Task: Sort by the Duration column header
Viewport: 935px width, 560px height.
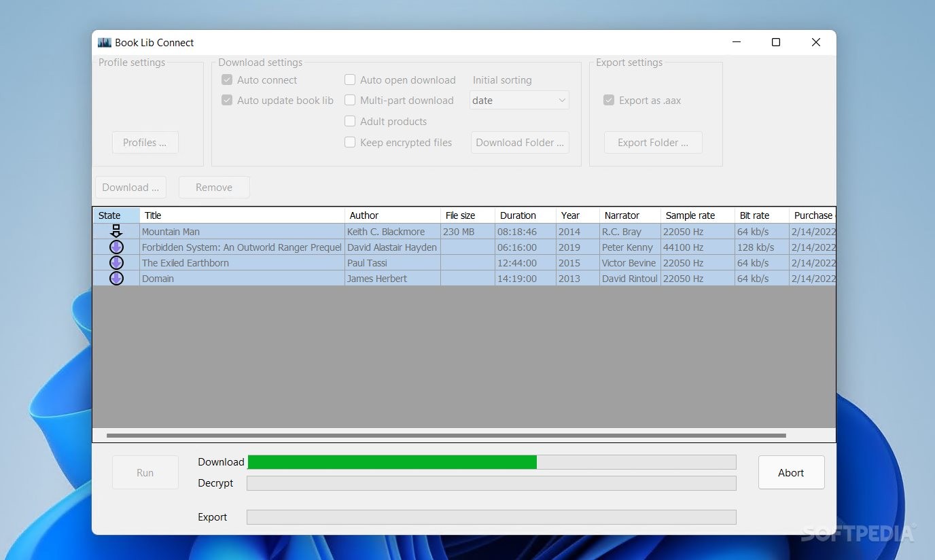Action: tap(525, 215)
